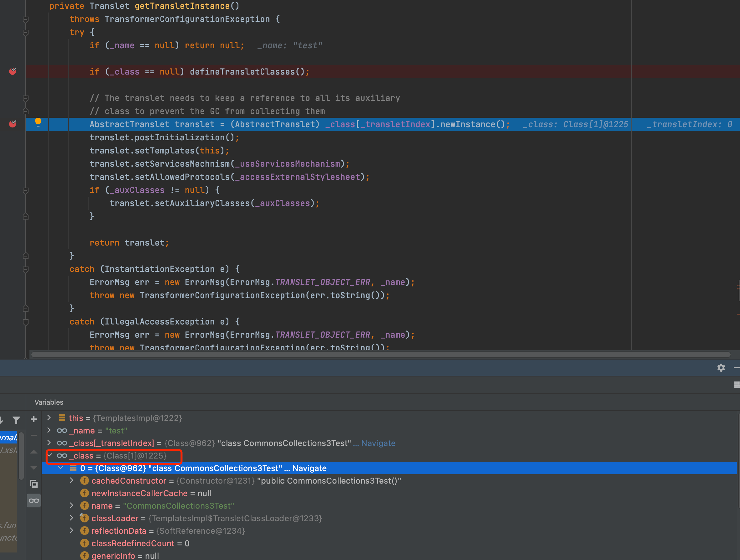Click glasses icon beside _class watch
This screenshot has width=740, height=560.
(x=62, y=456)
